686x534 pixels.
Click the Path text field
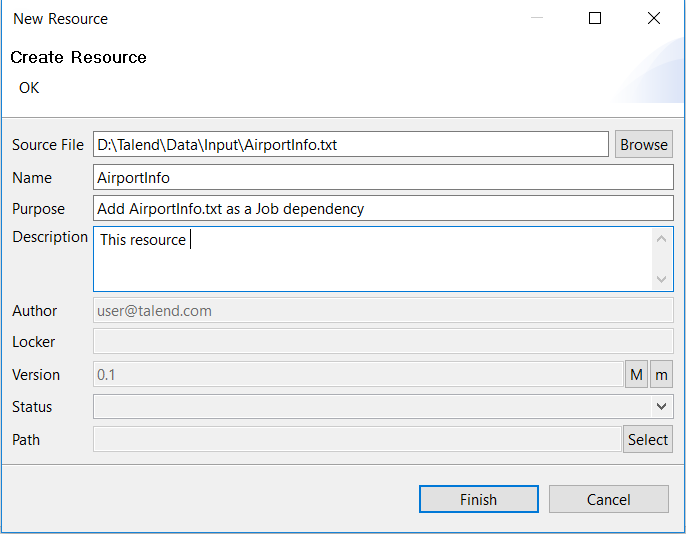(357, 439)
